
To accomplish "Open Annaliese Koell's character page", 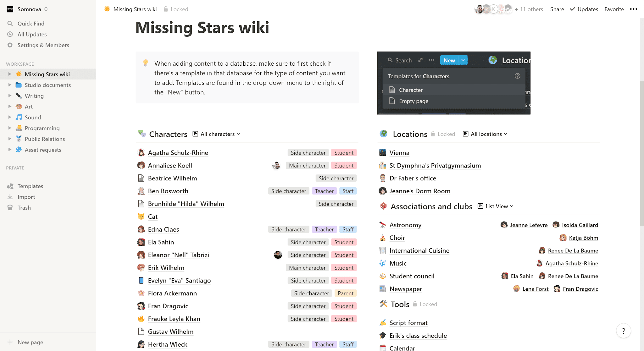I will click(x=170, y=165).
